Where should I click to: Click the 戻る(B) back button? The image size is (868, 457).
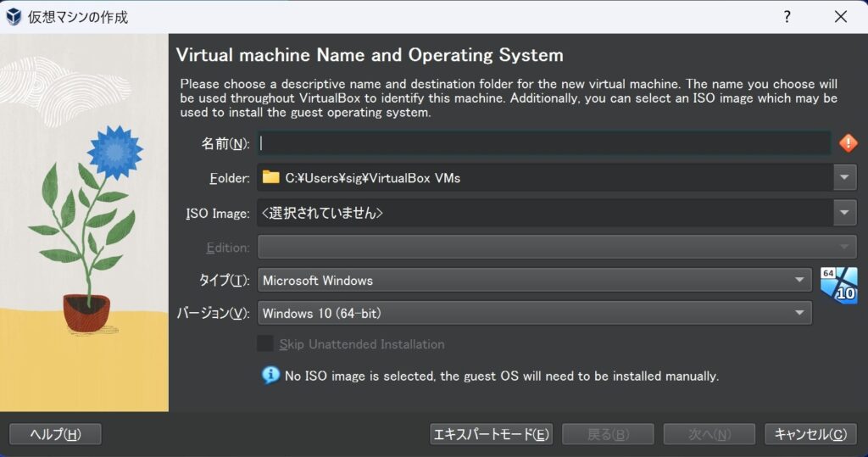608,434
